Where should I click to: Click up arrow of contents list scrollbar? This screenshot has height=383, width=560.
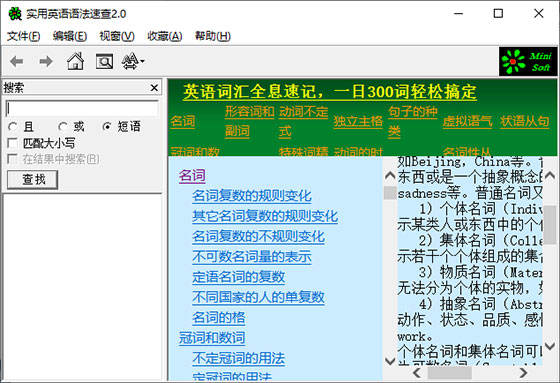[x=390, y=175]
